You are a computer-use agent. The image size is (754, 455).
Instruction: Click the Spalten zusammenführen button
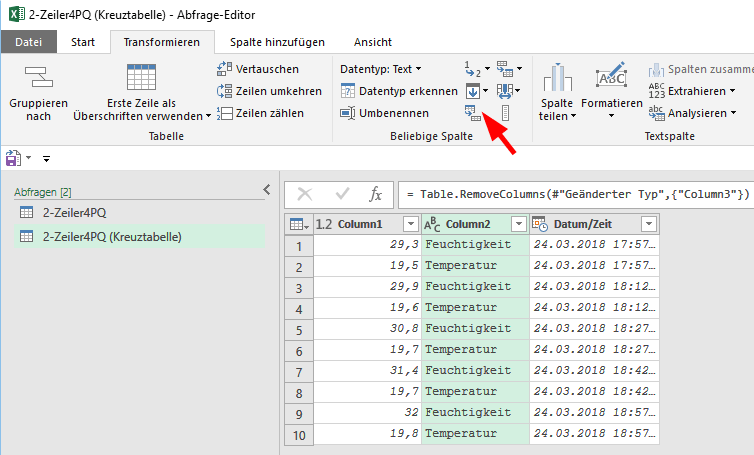coord(701,69)
